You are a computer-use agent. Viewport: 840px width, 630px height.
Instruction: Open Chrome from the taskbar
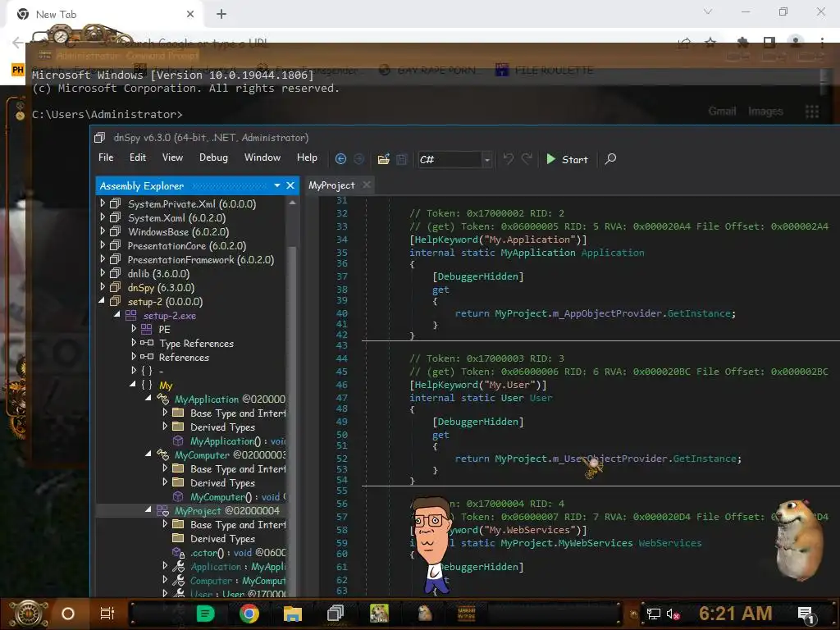[249, 614]
